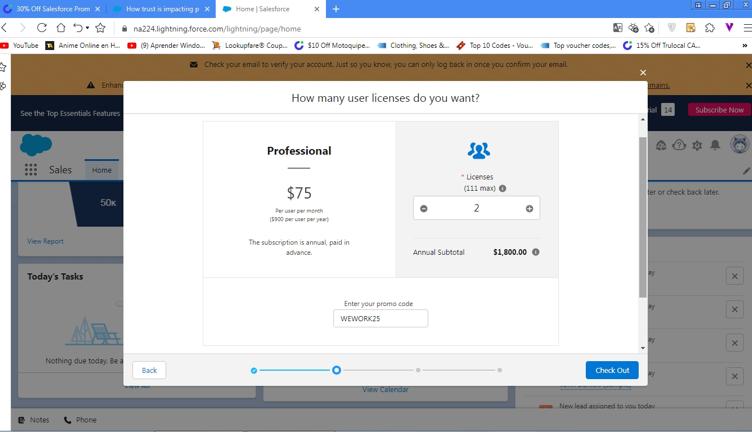Click the sidebar bookmarks star icon
This screenshot has width=752, height=432.
click(x=3, y=67)
